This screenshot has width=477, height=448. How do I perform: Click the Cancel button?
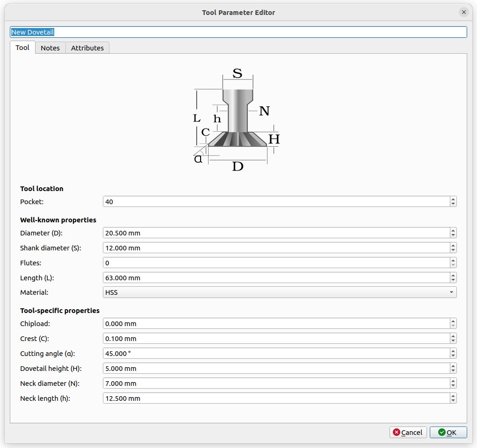tap(408, 432)
